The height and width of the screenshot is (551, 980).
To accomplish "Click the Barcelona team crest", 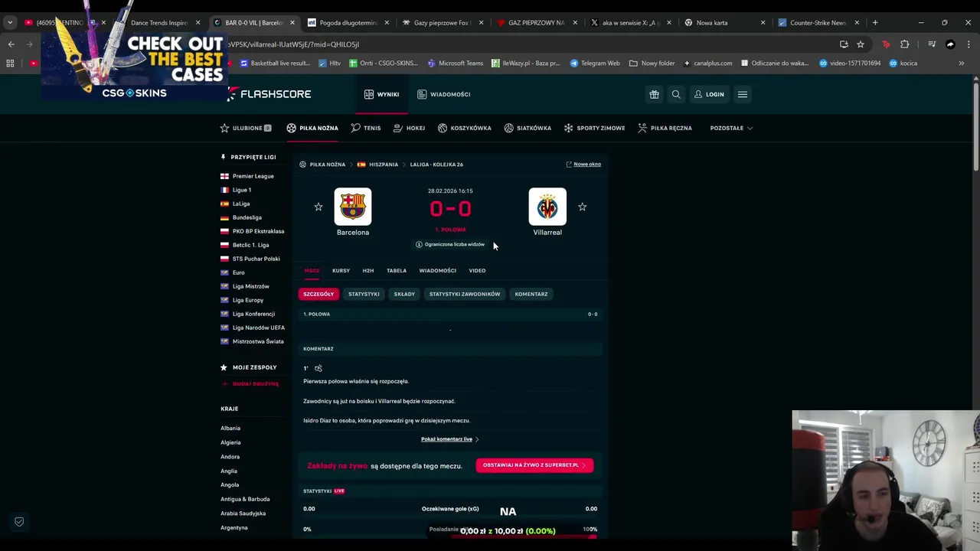I will pyautogui.click(x=353, y=207).
